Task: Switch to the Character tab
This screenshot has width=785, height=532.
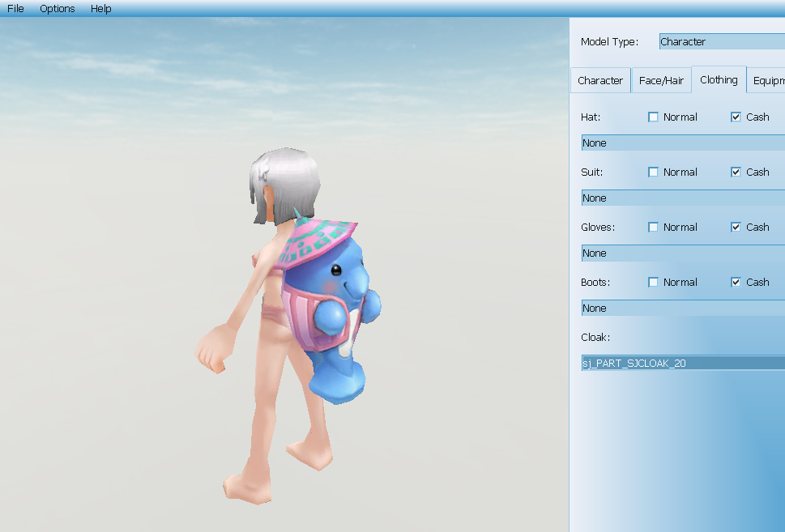Action: point(600,81)
